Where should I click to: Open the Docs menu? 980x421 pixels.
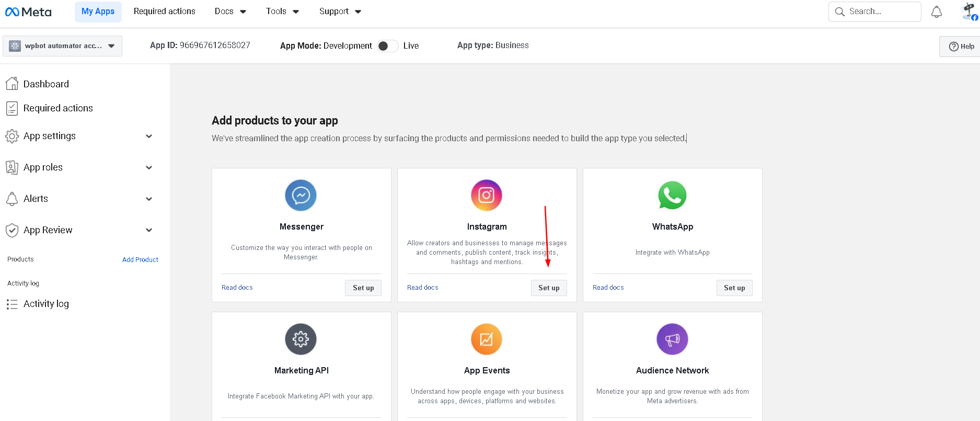pos(230,12)
